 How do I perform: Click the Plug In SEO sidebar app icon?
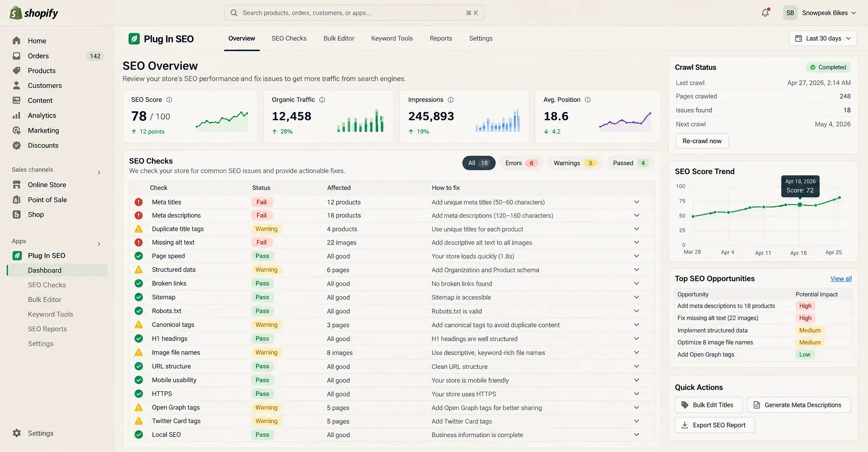(x=17, y=255)
